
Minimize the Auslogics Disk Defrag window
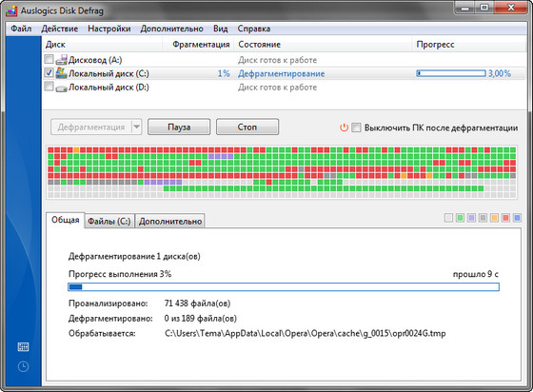(x=465, y=8)
